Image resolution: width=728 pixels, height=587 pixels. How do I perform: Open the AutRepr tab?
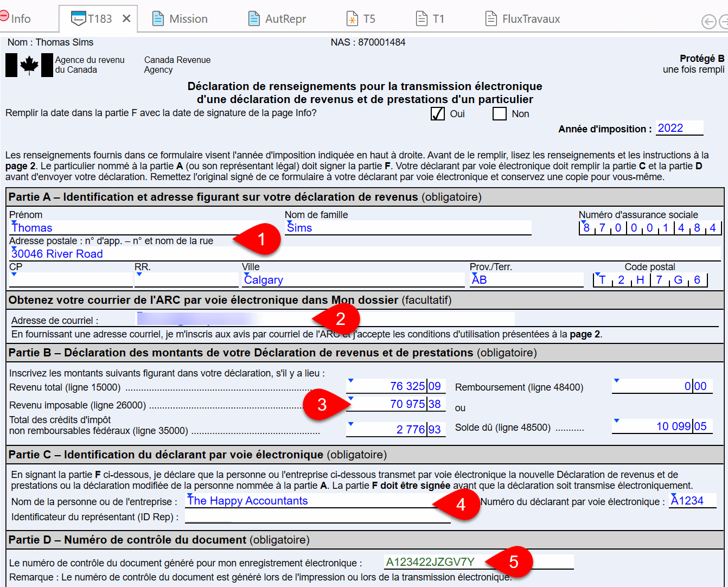click(x=277, y=18)
